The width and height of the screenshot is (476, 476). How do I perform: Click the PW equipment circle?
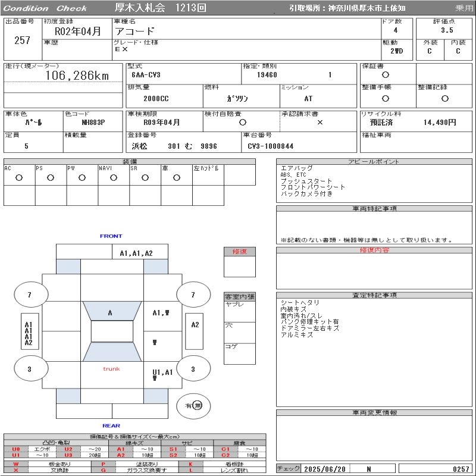82,177
